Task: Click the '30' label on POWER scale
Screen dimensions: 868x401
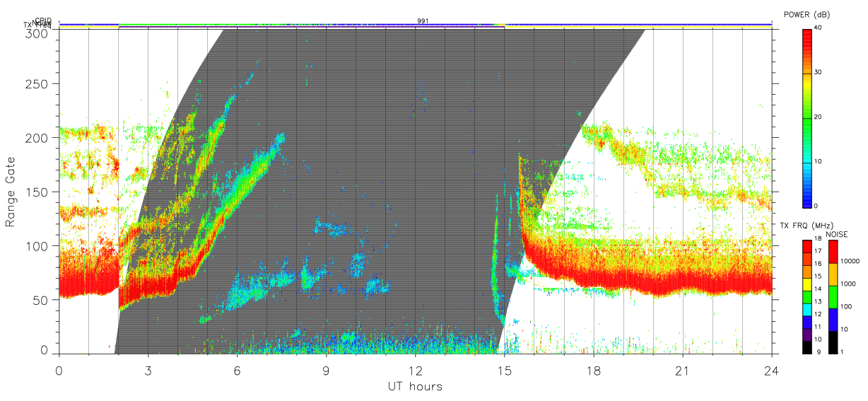Action: tap(818, 72)
